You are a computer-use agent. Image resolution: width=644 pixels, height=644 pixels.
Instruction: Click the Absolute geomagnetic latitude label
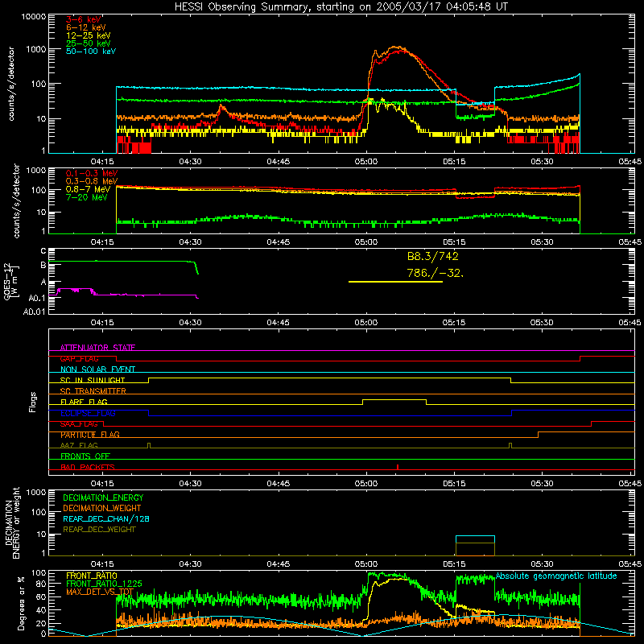[556, 576]
